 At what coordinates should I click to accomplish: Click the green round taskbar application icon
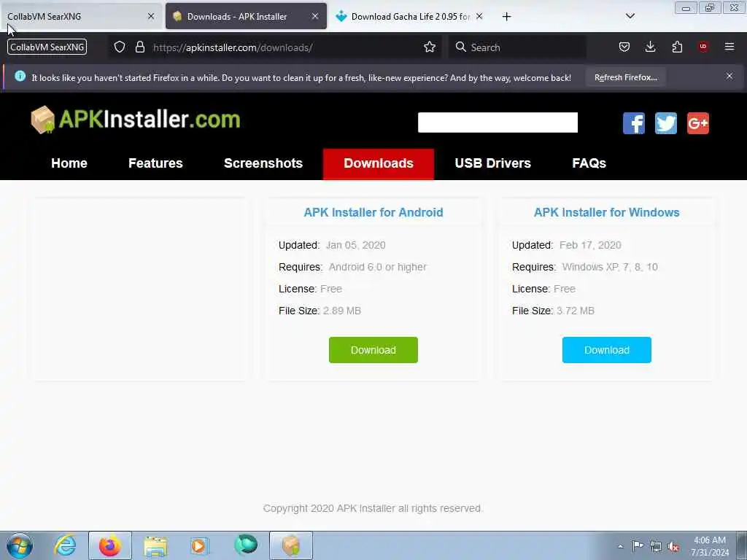pyautogui.click(x=246, y=545)
